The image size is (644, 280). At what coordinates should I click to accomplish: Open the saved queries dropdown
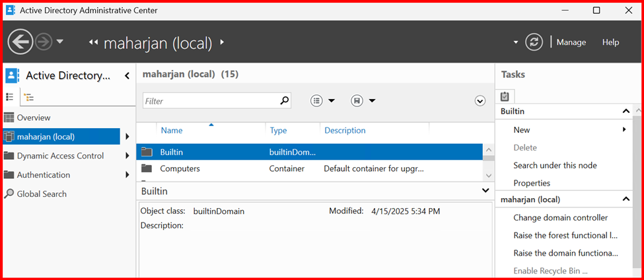pos(363,100)
